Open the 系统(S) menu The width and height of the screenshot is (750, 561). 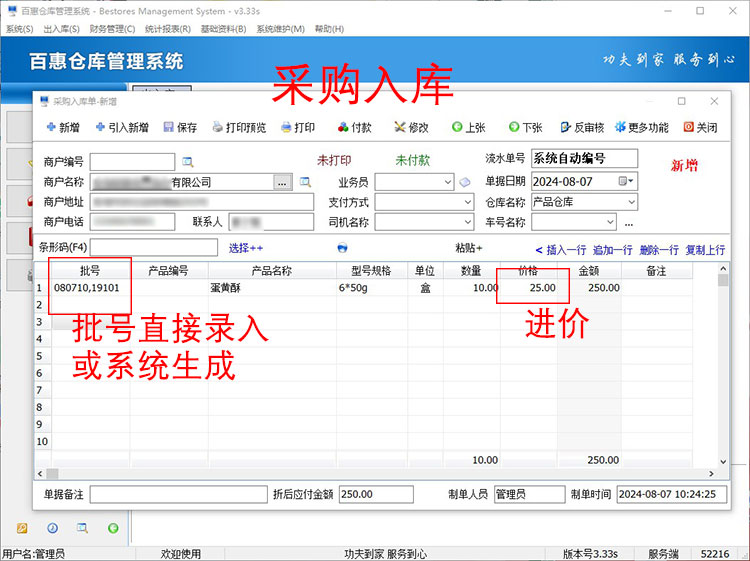click(20, 29)
